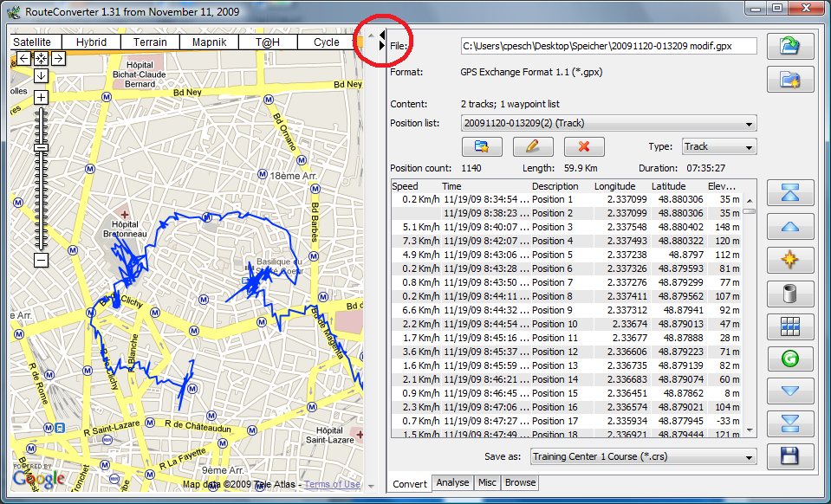Select the Convert tab
The width and height of the screenshot is (831, 504).
[410, 484]
